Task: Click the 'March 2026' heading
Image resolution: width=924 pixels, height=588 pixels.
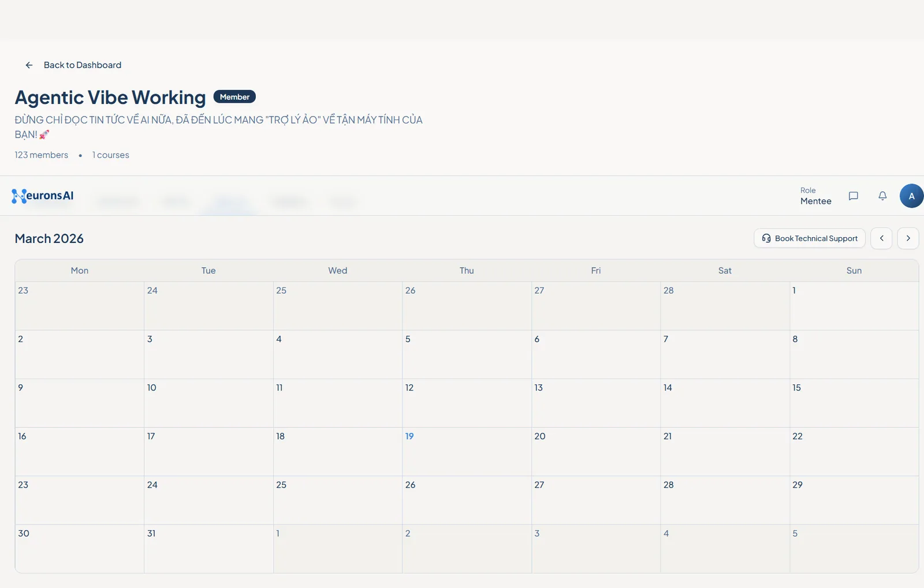Action: click(49, 239)
